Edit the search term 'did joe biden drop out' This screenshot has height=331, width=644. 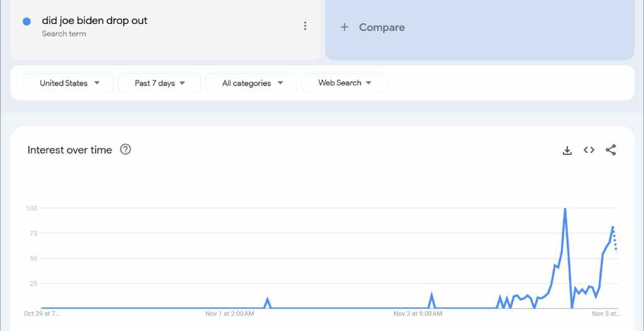click(x=94, y=21)
